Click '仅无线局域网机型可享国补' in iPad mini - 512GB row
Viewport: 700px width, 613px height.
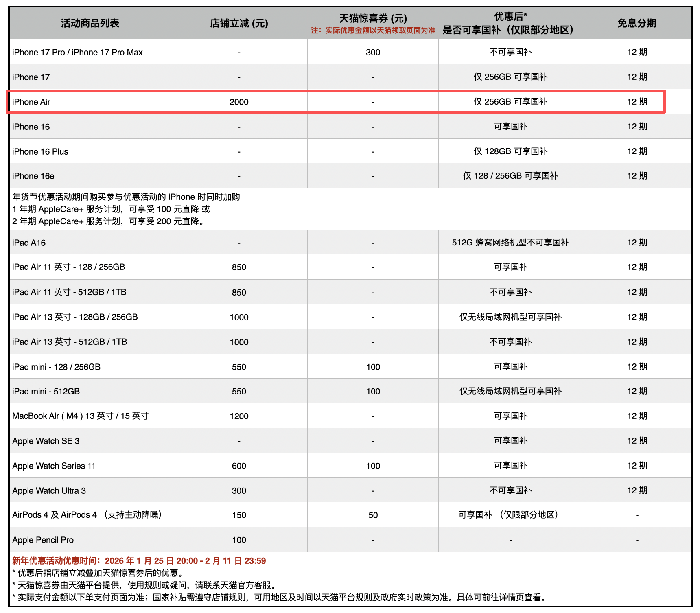pos(510,391)
